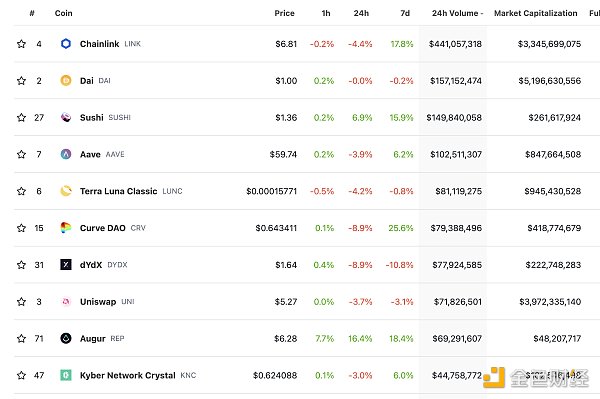Click the dYdX black square logo
This screenshot has height=399, width=600.
tap(66, 264)
